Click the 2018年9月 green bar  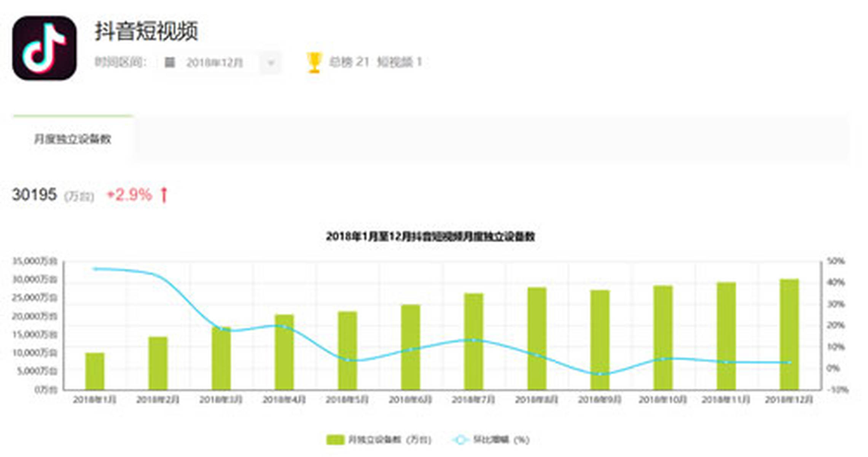[x=600, y=340]
